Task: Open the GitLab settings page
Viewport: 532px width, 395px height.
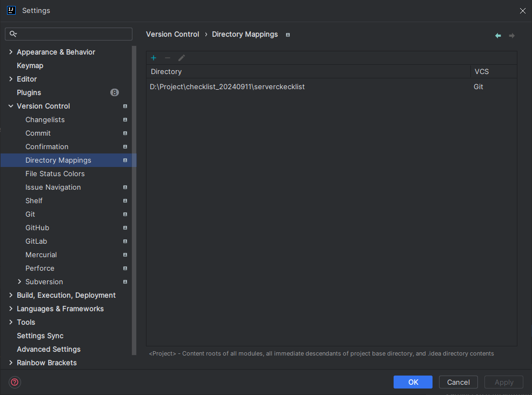Action: [36, 242]
